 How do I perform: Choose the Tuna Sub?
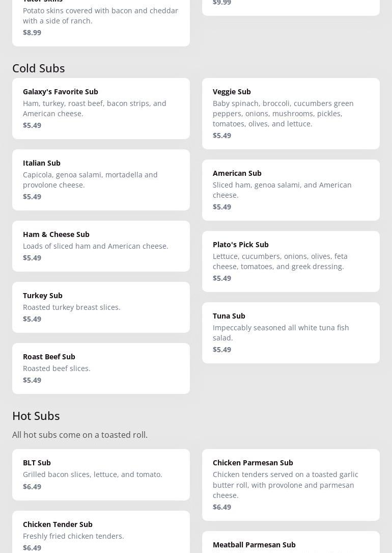click(291, 332)
